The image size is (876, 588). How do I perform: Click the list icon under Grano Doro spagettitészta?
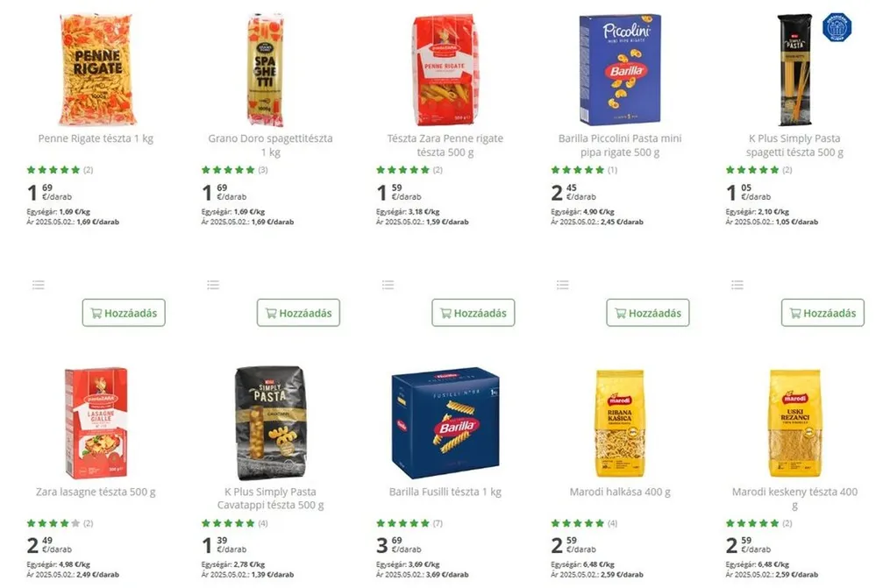[x=213, y=285]
